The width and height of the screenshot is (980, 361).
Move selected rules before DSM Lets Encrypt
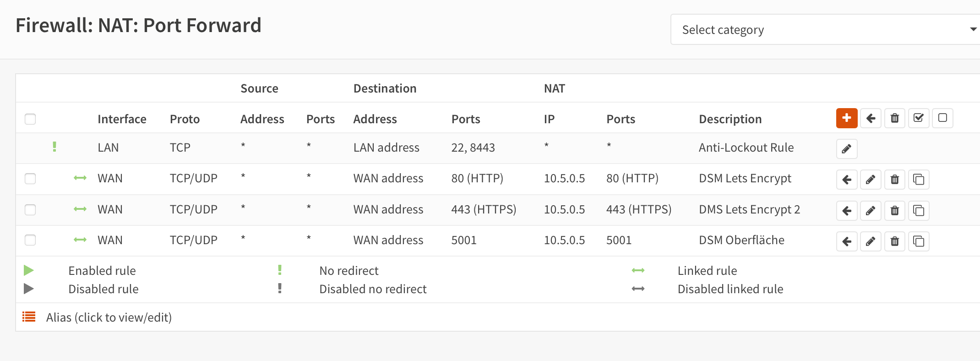pyautogui.click(x=847, y=180)
